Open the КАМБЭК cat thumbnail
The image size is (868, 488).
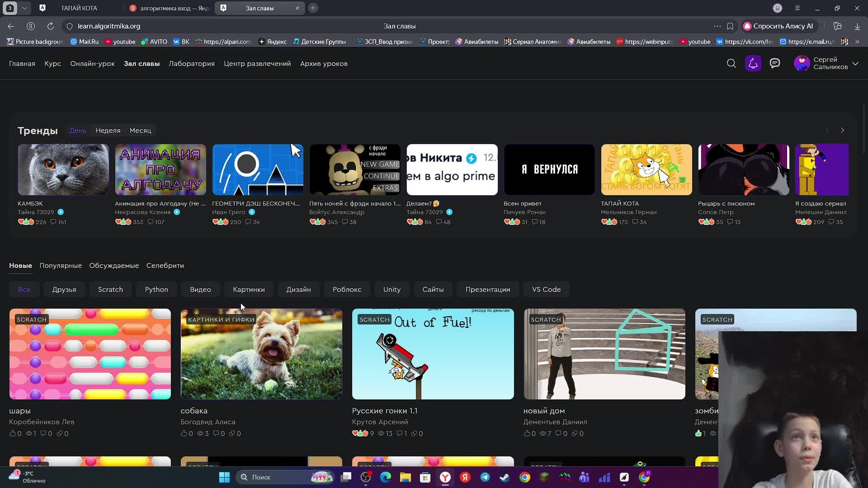[63, 170]
